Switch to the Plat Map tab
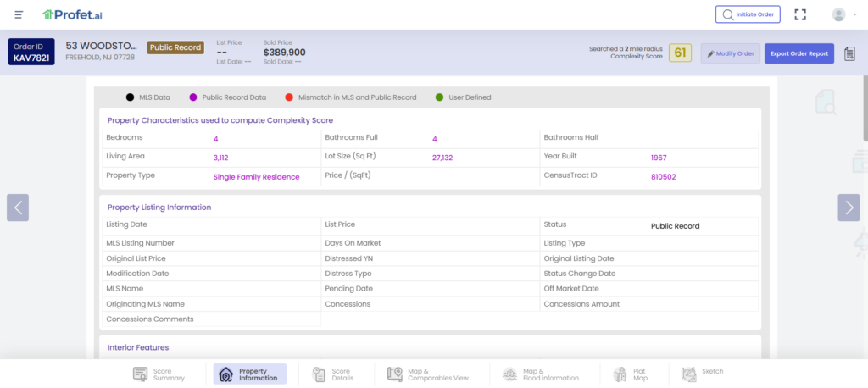 pyautogui.click(x=630, y=374)
